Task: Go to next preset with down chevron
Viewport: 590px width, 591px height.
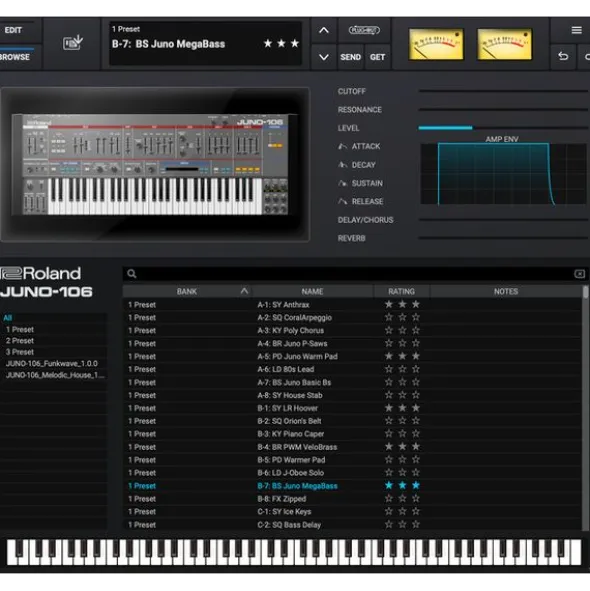Action: [323, 57]
